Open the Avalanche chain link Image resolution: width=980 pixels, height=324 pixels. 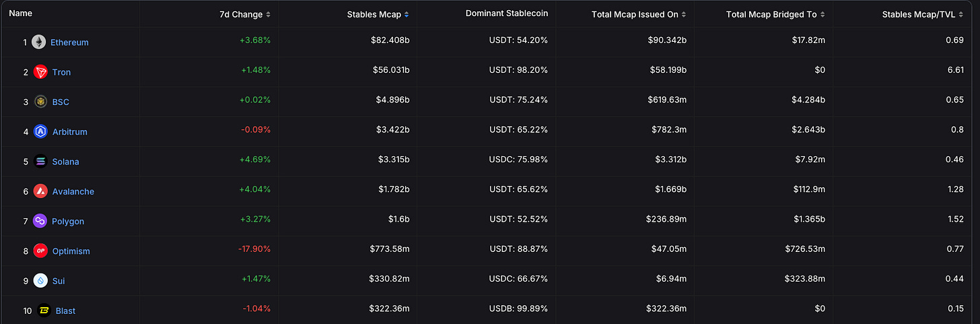(x=73, y=191)
